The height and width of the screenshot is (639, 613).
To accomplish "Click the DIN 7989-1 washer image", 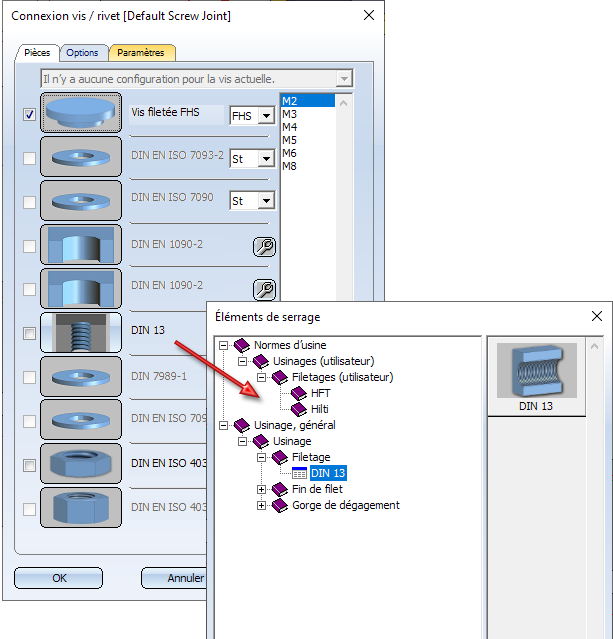I will coord(81,377).
